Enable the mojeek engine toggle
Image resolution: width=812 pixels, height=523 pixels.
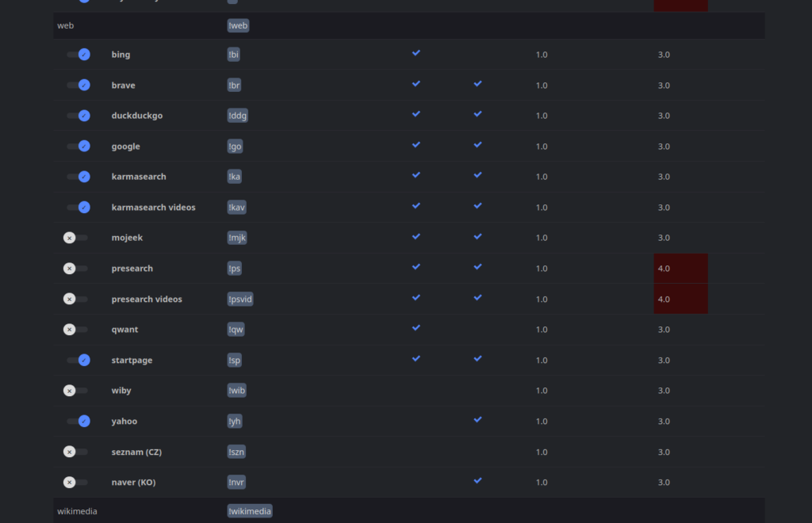(x=75, y=238)
